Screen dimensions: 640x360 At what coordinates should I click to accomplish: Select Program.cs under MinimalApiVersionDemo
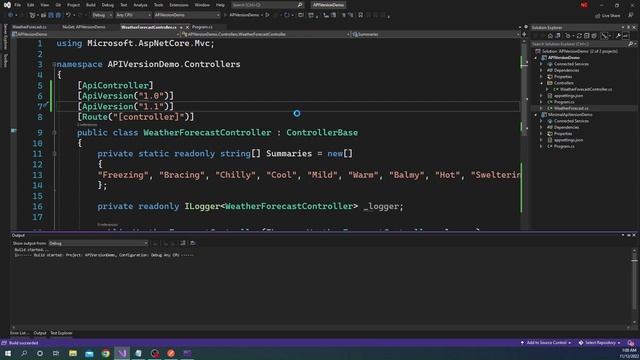click(564, 146)
